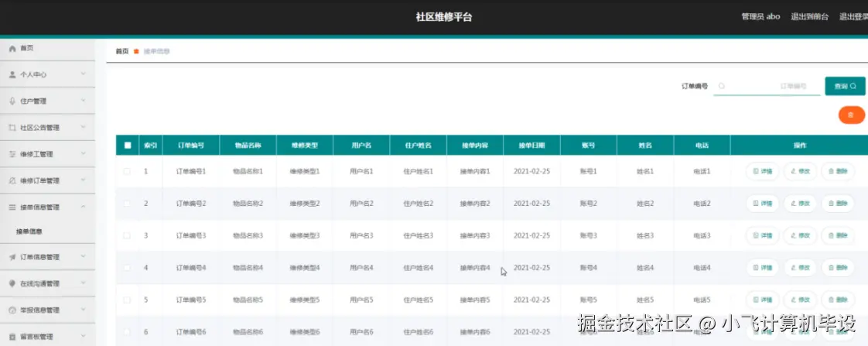Viewport: 868px width, 346px height.
Task: Expand 订单信息管理 using its chevron
Action: pyautogui.click(x=83, y=257)
